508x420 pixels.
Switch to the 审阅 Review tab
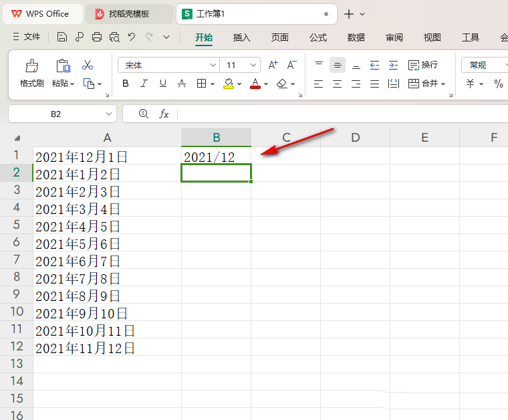click(394, 37)
